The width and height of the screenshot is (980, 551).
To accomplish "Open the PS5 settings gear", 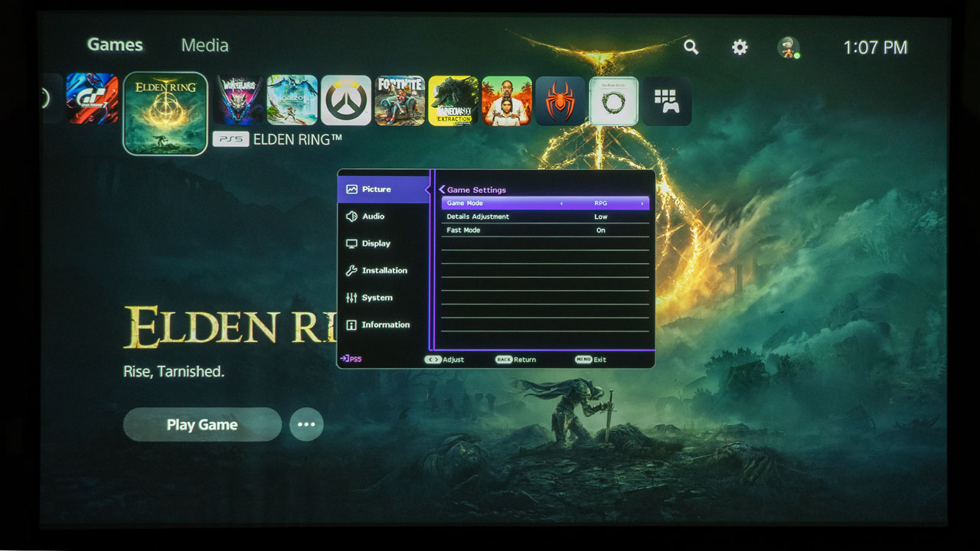I will coord(740,47).
